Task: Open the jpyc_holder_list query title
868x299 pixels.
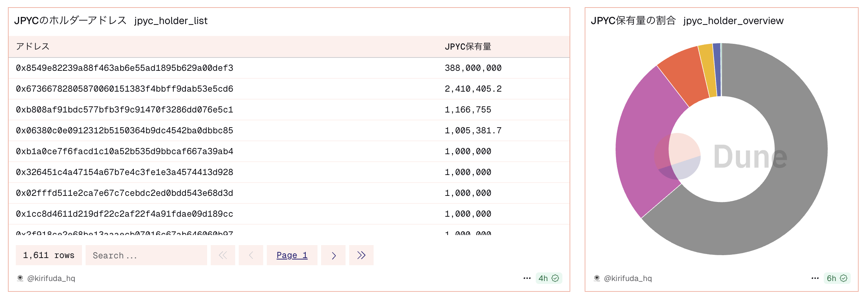Action: point(171,21)
